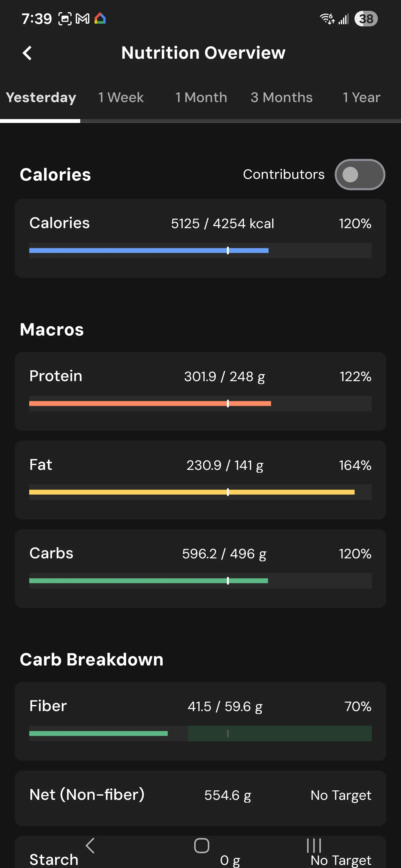The height and width of the screenshot is (868, 401).
Task: Tap the Android back navigation chevron
Action: pos(90,845)
